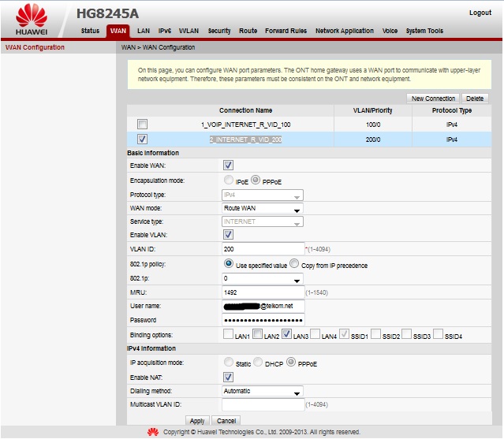Open the 802.1p value dropdown
Viewport: 504px width, 439px height.
click(x=263, y=278)
